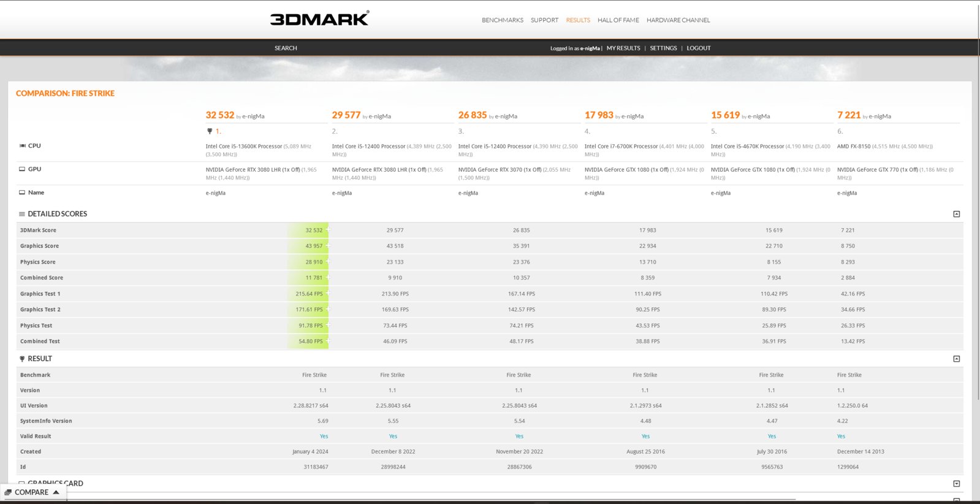
Task: Open the Hall of Fame page
Action: pyautogui.click(x=618, y=20)
